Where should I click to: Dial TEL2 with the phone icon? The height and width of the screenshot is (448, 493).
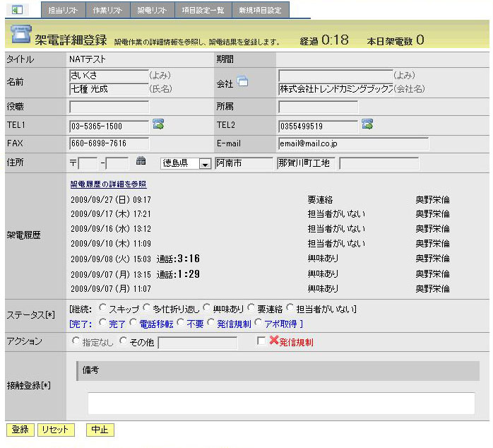point(367,124)
